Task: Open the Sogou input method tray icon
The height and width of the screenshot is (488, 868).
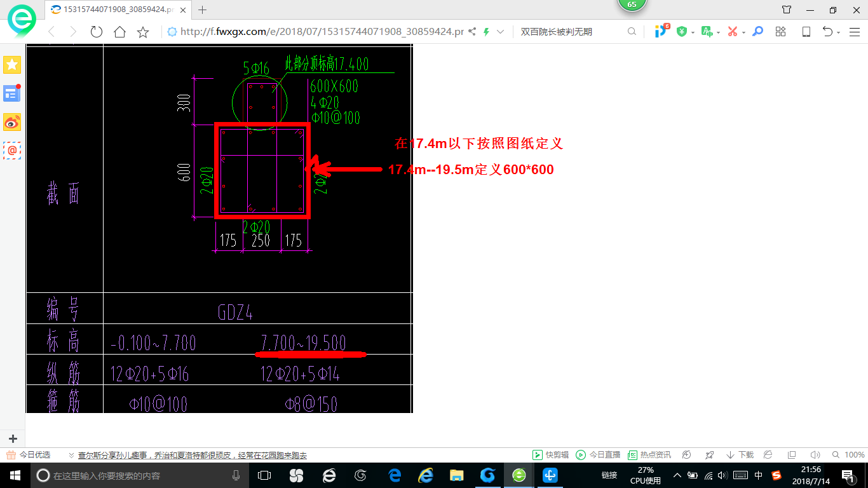Action: [x=776, y=475]
